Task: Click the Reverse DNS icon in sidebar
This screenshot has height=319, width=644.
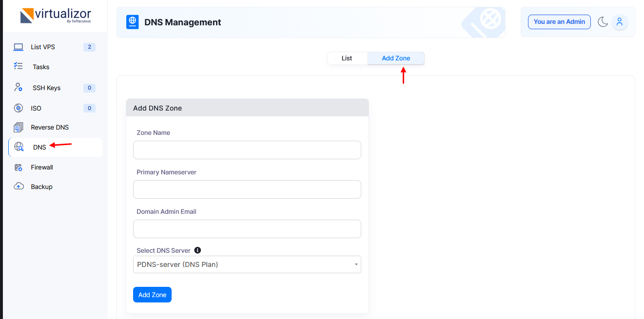Action: (x=19, y=128)
